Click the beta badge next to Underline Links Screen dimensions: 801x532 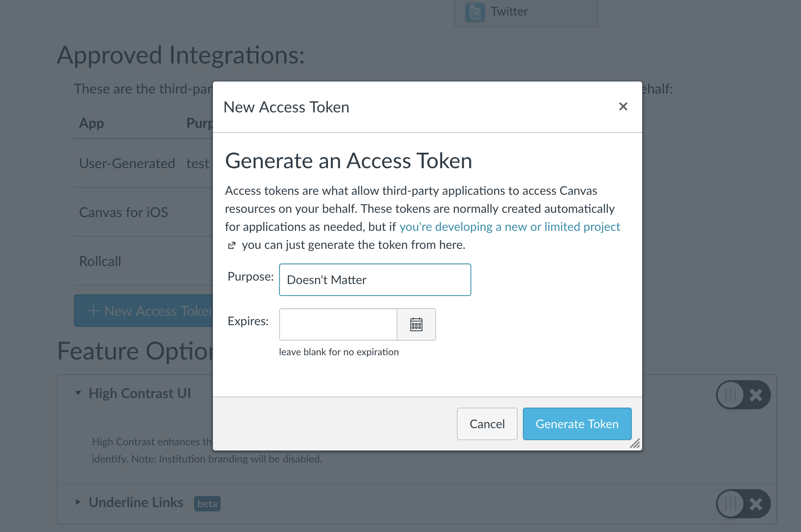coord(207,504)
